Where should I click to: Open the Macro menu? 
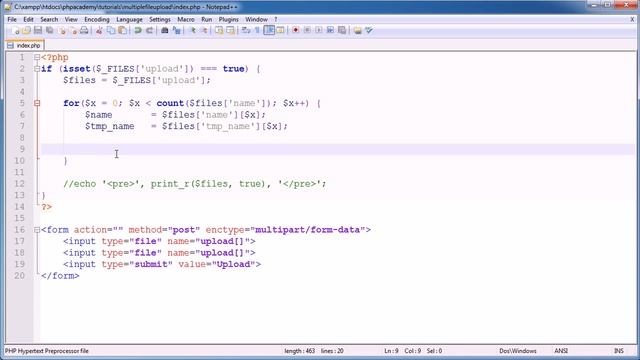coord(186,19)
